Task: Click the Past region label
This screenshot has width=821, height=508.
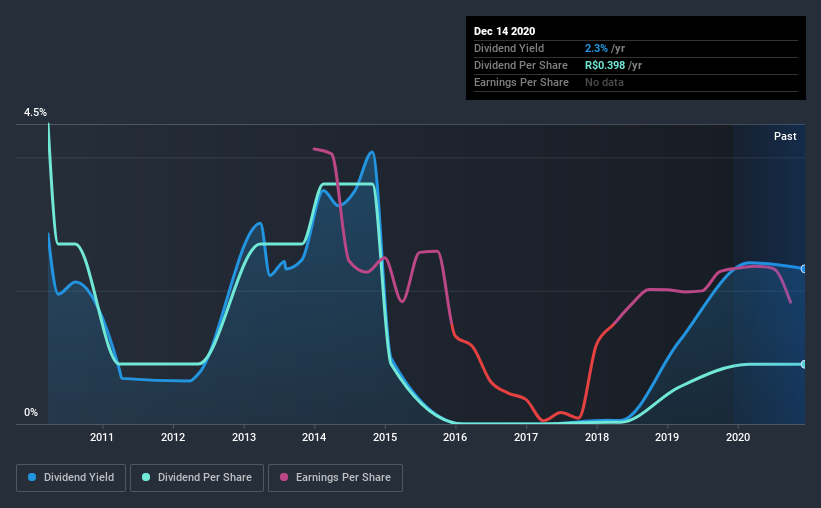Action: pos(785,136)
